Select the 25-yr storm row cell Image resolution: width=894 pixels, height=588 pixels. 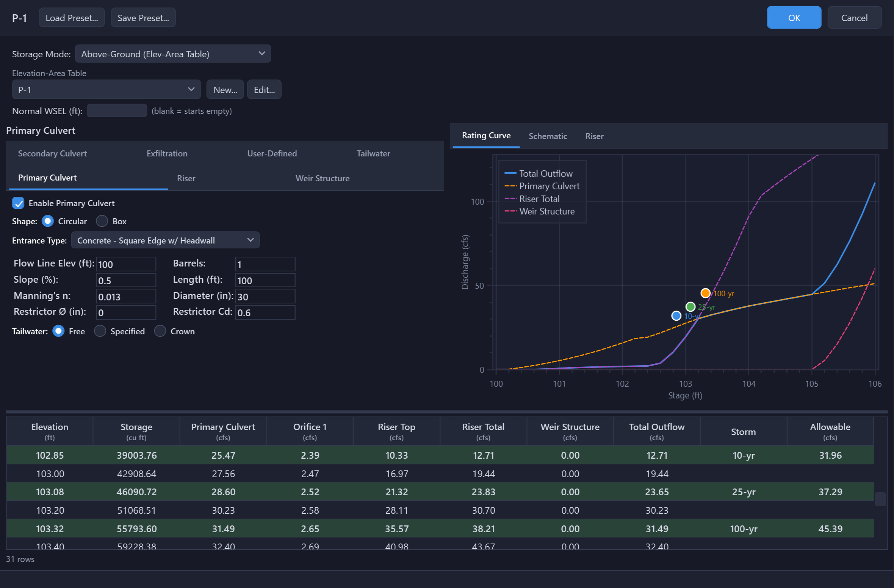[x=743, y=492]
